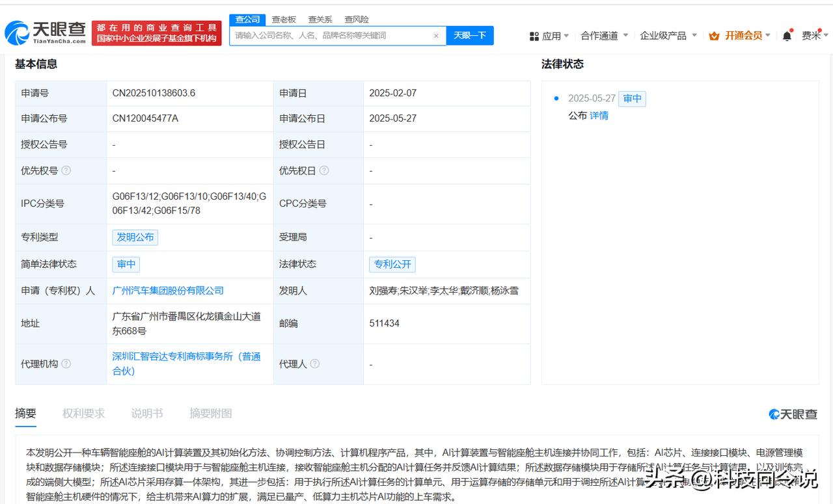The height and width of the screenshot is (504, 833).
Task: Select the 查老板 search tab
Action: tap(284, 20)
